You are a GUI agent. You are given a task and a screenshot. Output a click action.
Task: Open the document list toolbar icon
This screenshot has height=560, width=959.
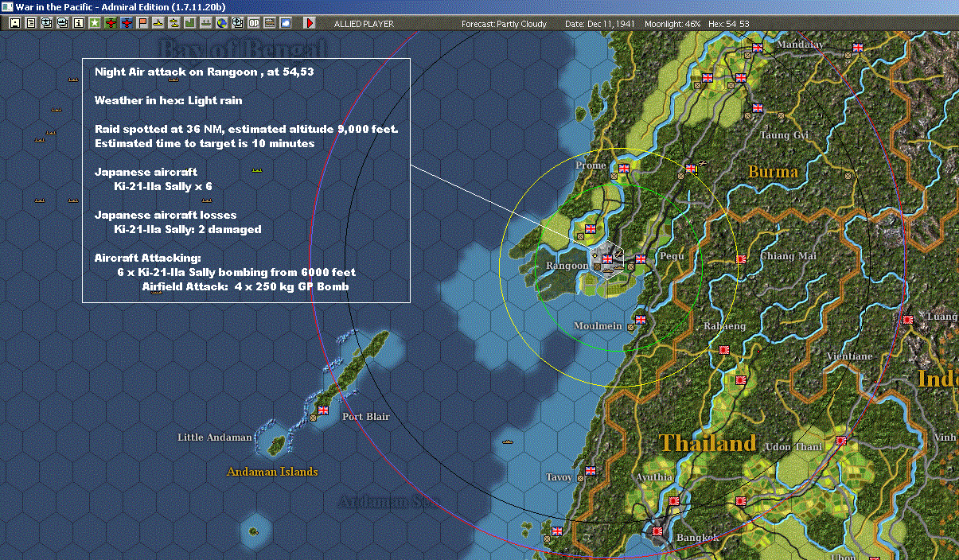pos(31,24)
